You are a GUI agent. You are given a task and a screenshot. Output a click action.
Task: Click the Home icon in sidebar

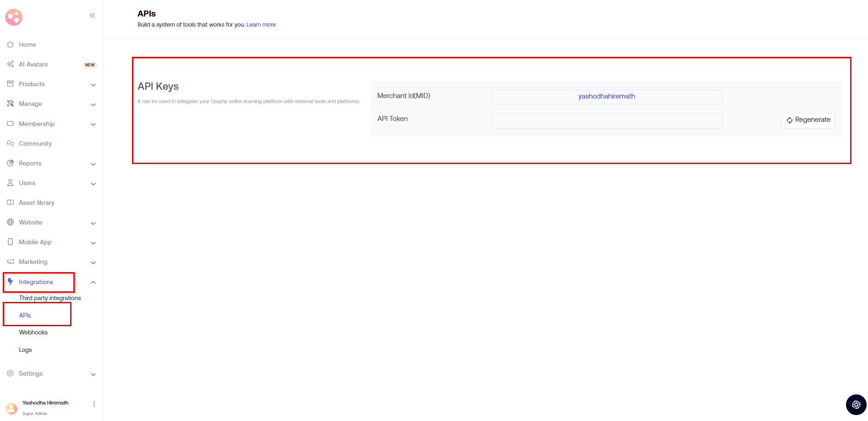(x=10, y=44)
